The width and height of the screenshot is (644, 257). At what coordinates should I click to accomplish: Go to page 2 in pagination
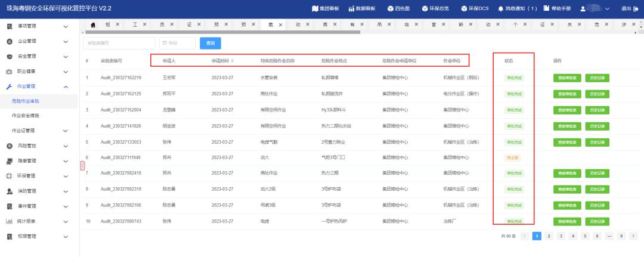point(549,236)
